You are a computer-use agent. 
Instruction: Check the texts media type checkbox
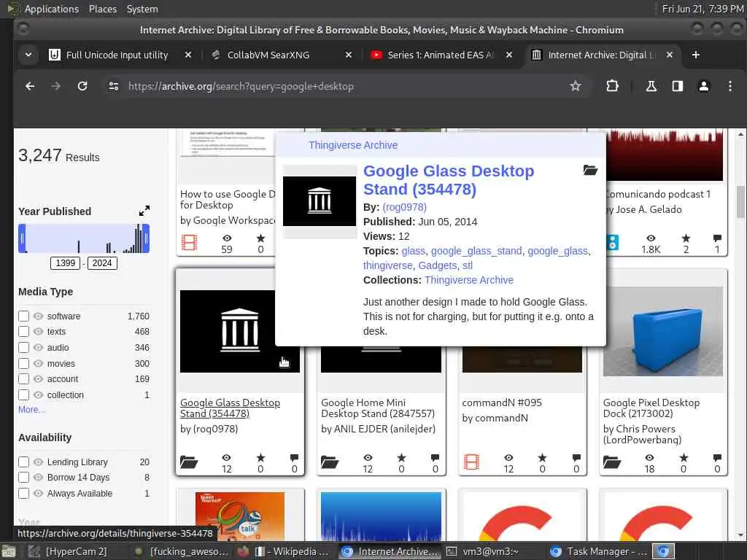click(24, 332)
